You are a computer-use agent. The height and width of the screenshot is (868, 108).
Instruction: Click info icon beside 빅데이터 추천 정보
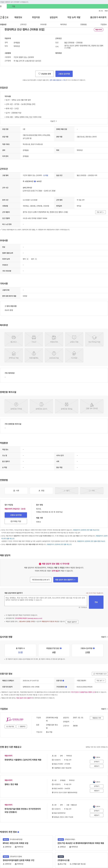[x=18, y=832]
